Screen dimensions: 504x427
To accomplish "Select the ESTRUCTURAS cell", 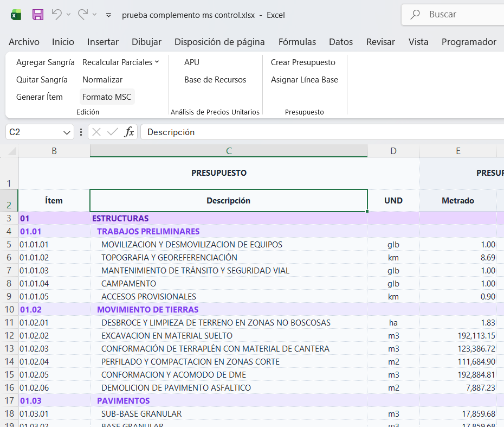I will pyautogui.click(x=229, y=218).
